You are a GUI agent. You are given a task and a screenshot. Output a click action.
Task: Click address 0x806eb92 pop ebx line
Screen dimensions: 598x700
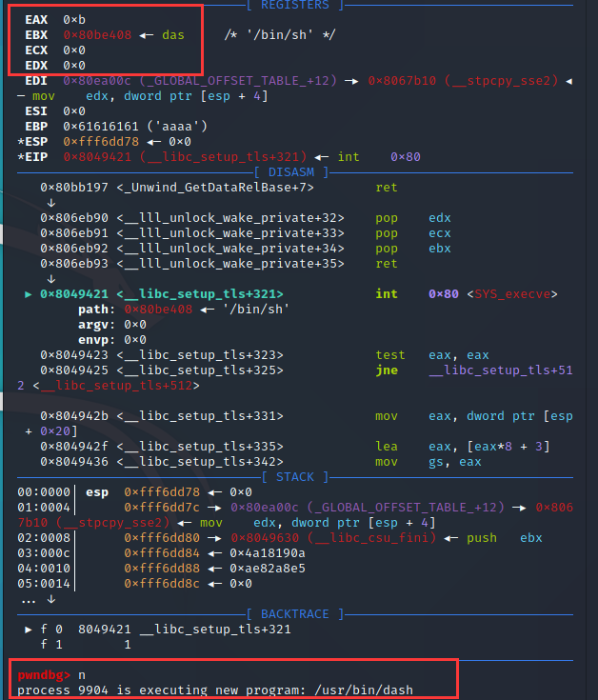246,249
